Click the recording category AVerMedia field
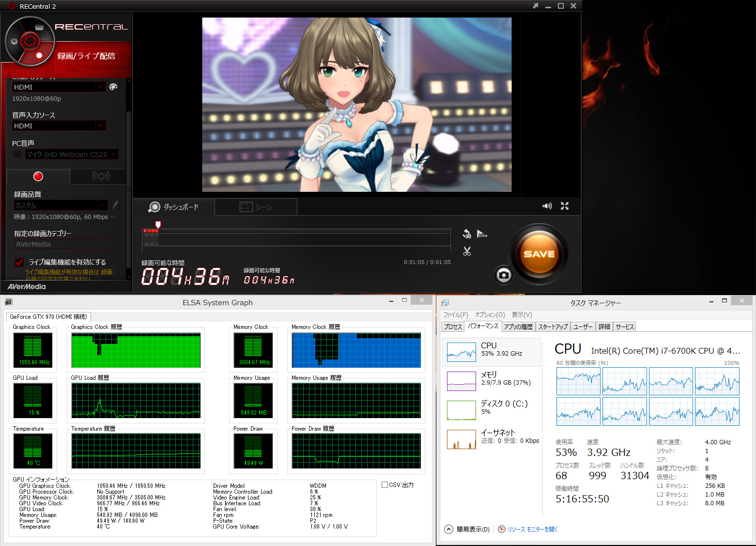The width and height of the screenshot is (756, 546). point(65,244)
